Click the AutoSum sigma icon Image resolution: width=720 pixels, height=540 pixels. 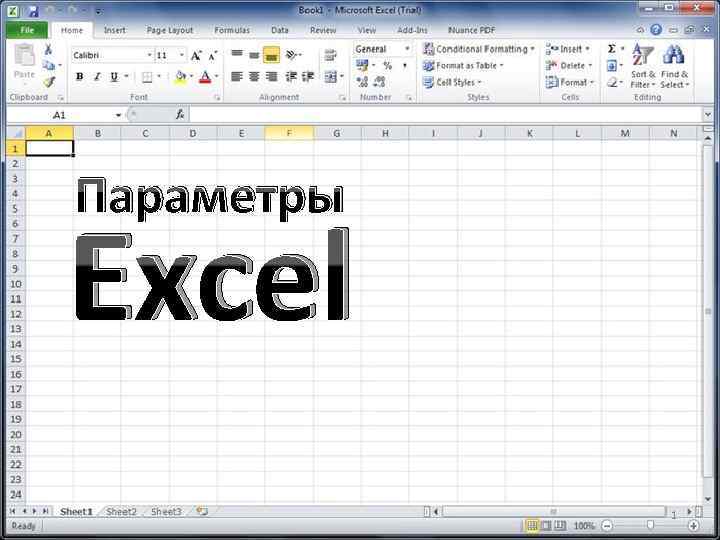click(x=612, y=49)
